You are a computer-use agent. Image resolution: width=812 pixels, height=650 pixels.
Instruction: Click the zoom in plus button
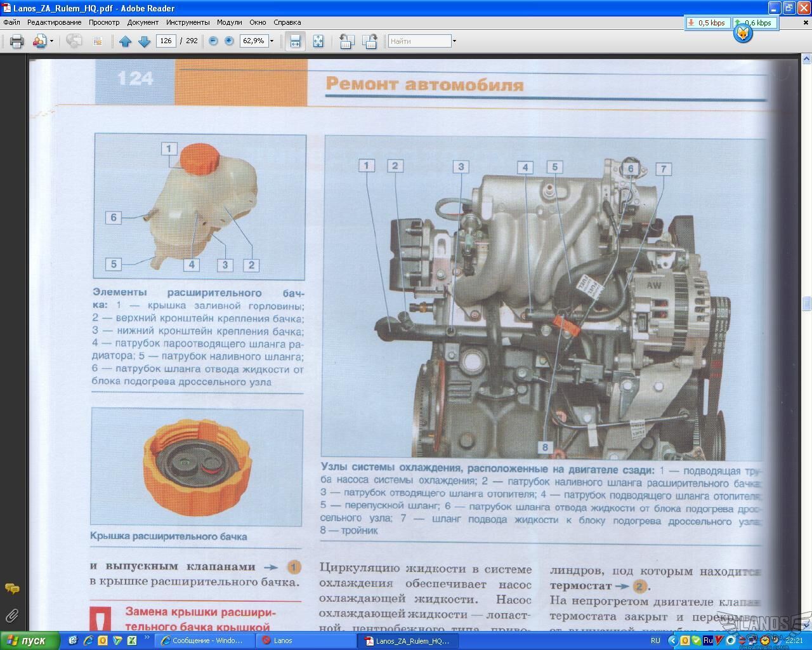point(229,41)
